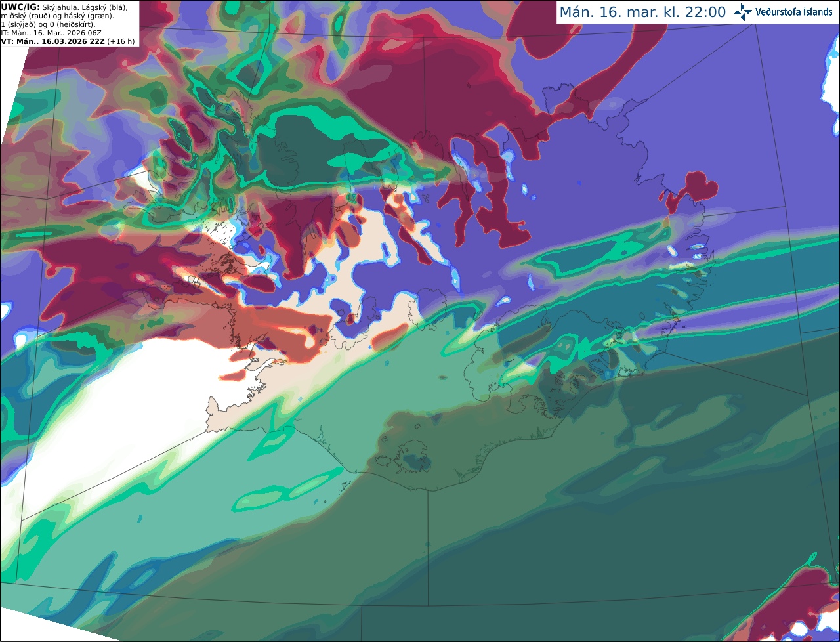
Task: Click the Veðurstofa Íslands logo icon
Action: (743, 12)
